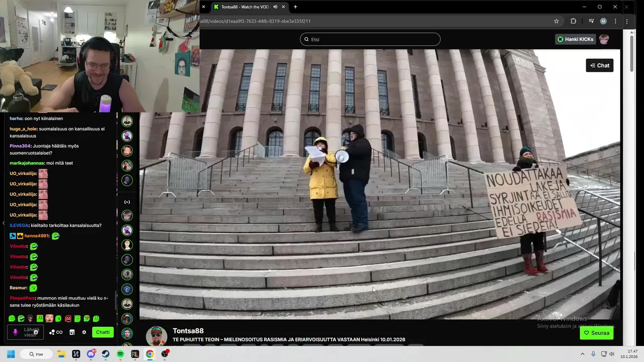Open Rocket League icon on taskbar

135,354
